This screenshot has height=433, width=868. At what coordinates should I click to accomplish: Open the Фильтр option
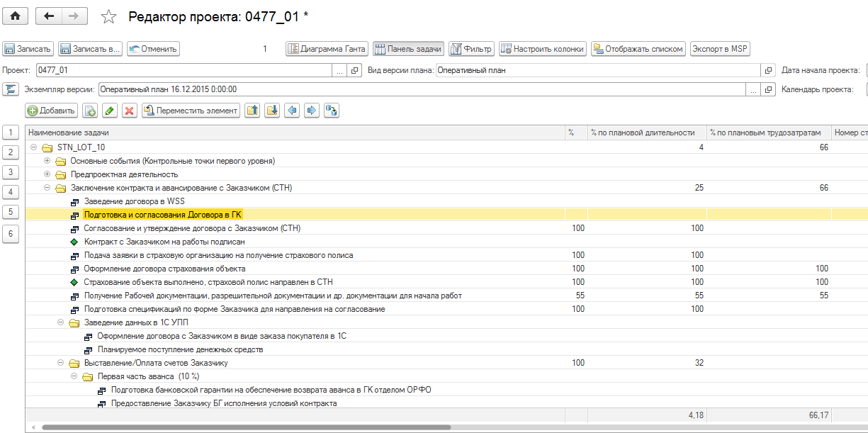tap(472, 49)
